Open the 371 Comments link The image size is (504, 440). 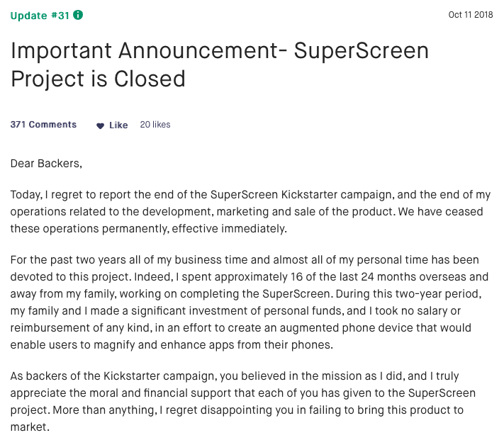(43, 125)
